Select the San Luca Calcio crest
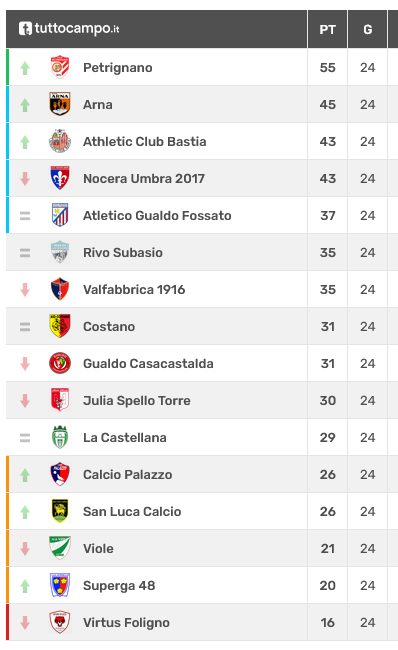This screenshot has width=398, height=650. [60, 511]
